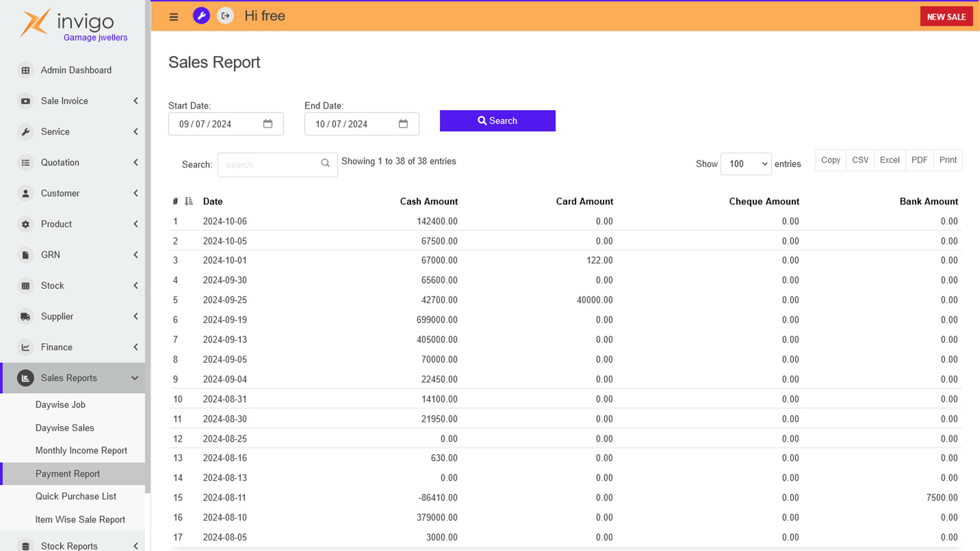Sort by Card Amount column header
The height and width of the screenshot is (551, 980).
click(584, 202)
